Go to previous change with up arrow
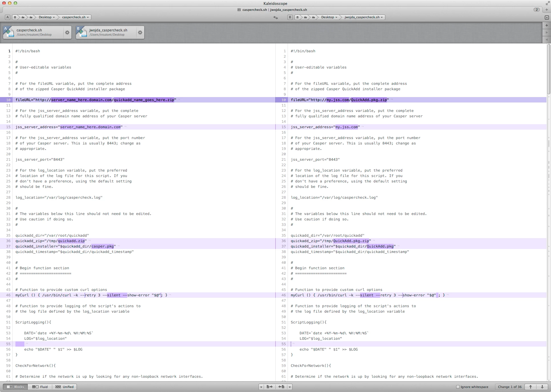This screenshot has width=551, height=392. click(x=530, y=387)
